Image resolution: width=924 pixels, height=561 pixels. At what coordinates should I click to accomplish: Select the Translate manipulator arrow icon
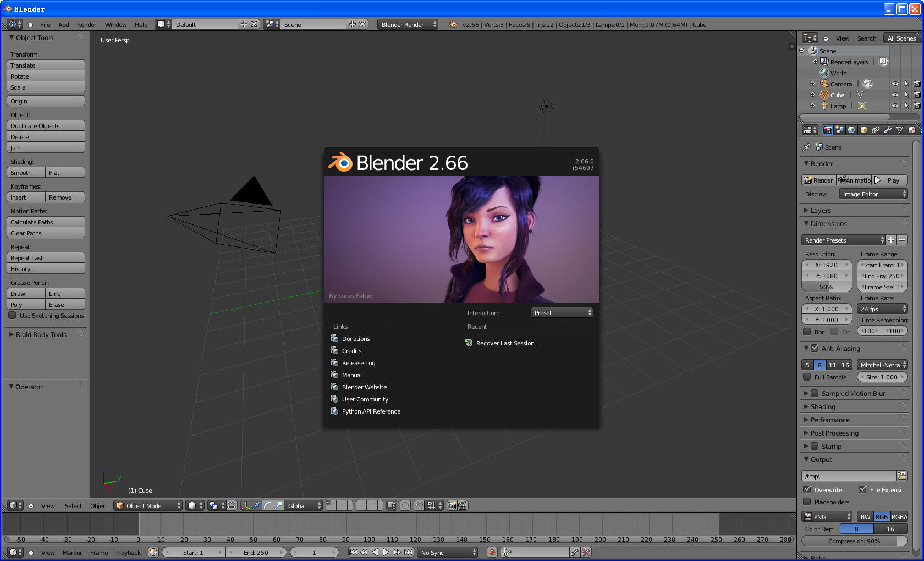click(x=256, y=505)
